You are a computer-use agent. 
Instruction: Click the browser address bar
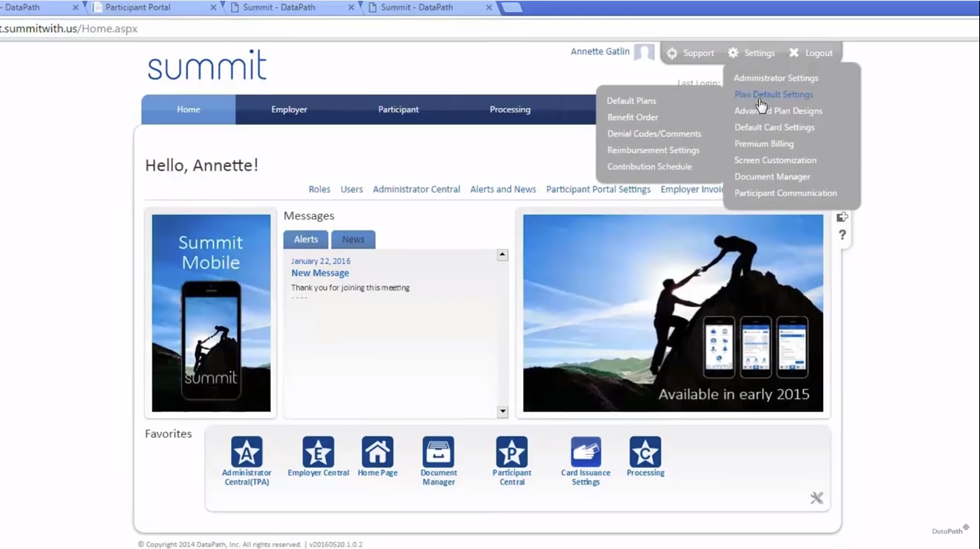(x=490, y=28)
